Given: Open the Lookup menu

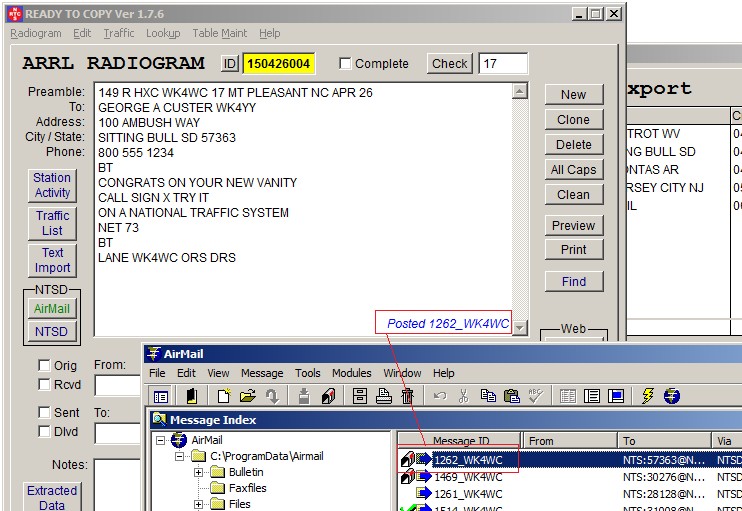Looking at the screenshot, I should click(x=163, y=33).
